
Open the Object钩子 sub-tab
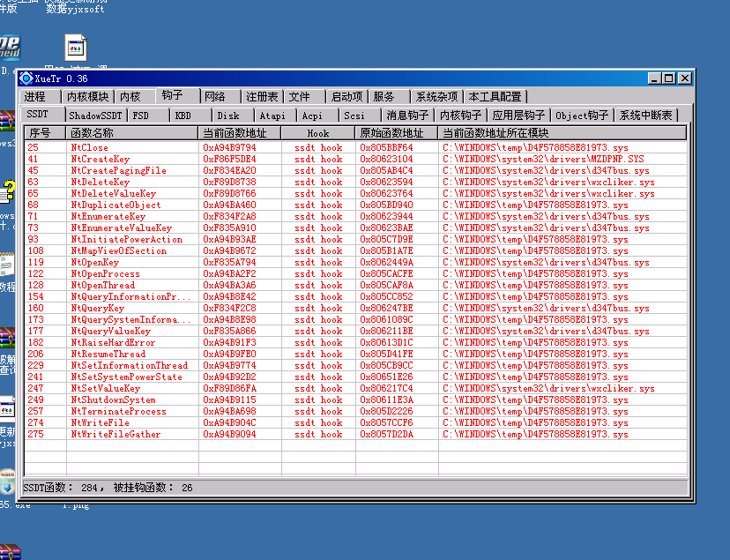pyautogui.click(x=582, y=116)
